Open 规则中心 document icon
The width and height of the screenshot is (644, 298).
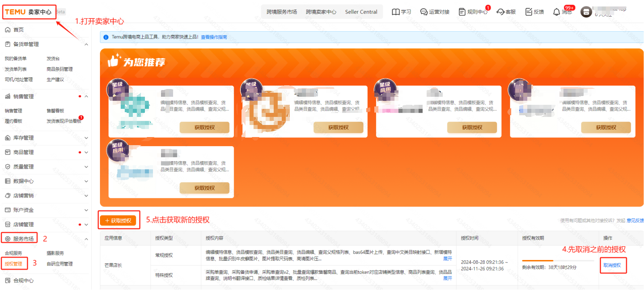(x=462, y=12)
